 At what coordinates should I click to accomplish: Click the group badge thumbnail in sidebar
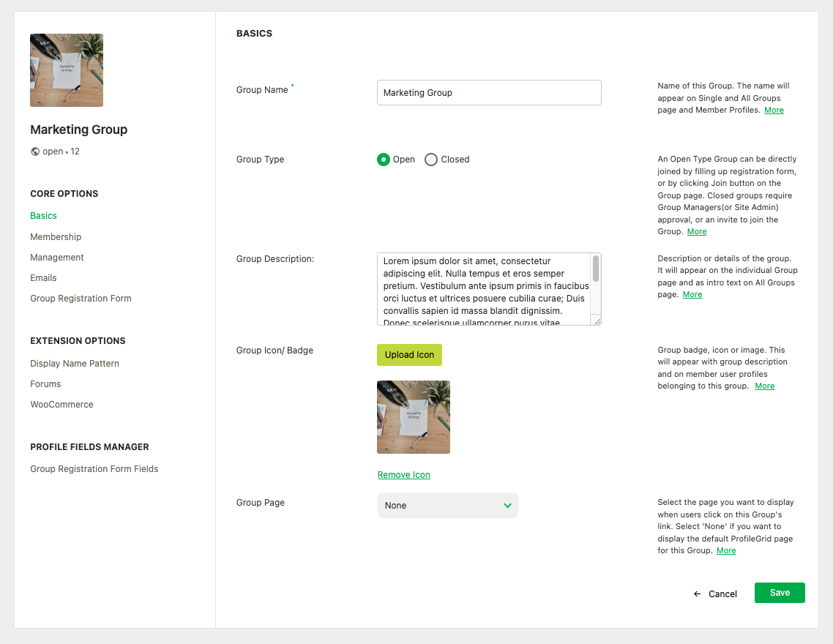pos(67,70)
